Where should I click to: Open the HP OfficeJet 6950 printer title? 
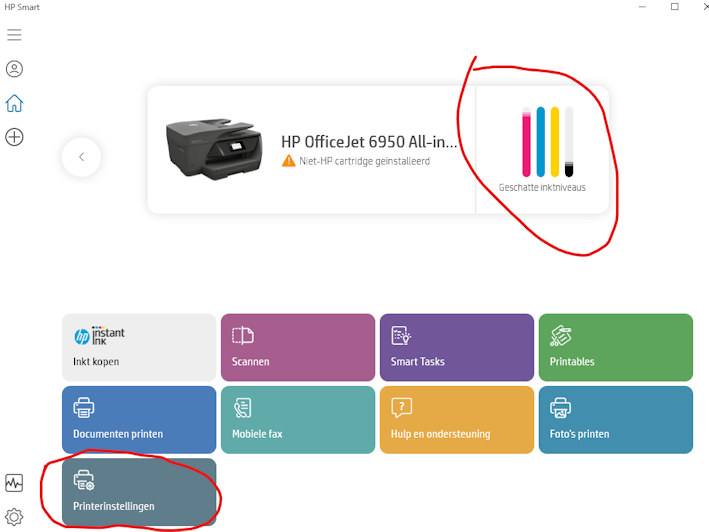coord(369,142)
